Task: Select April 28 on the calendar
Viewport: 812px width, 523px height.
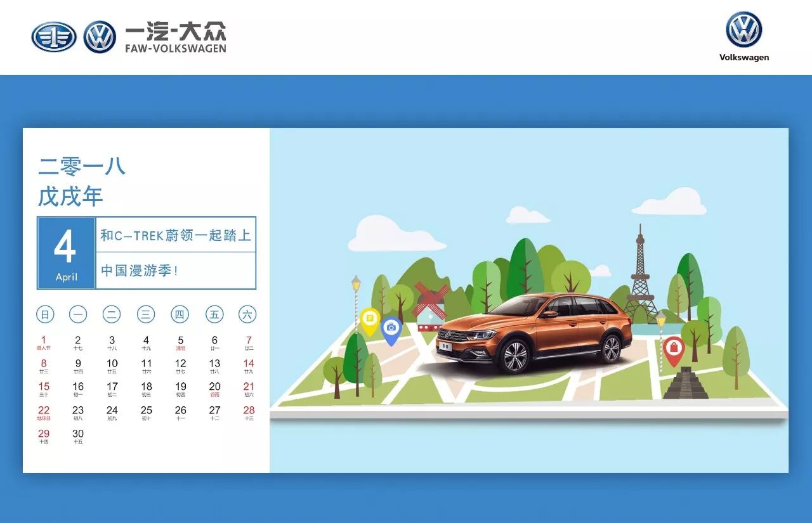Action: pyautogui.click(x=249, y=413)
